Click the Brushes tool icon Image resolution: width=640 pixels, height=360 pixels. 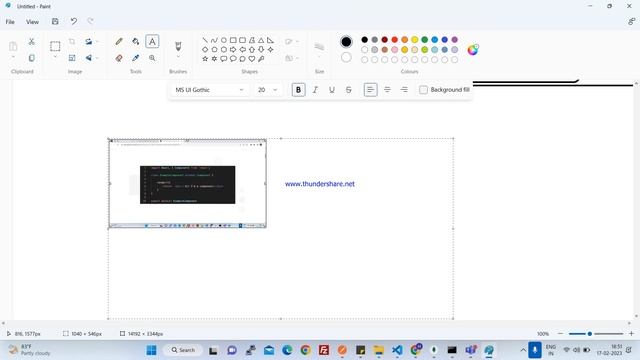click(x=178, y=45)
